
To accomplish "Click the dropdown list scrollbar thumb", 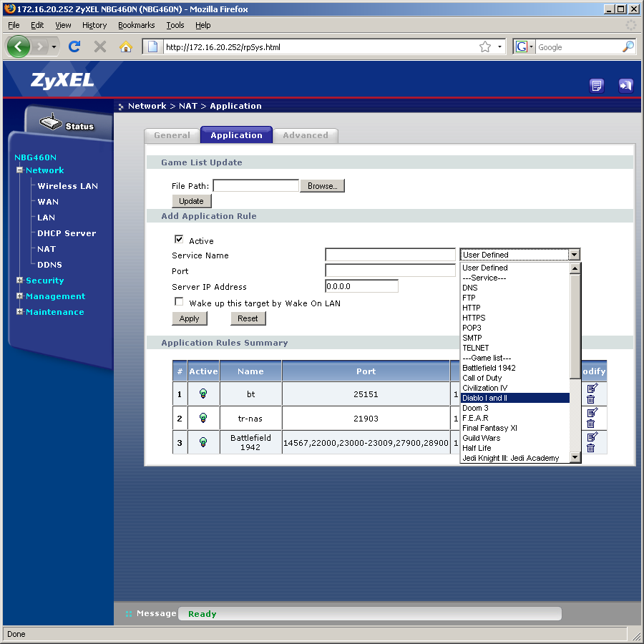I will [575, 326].
